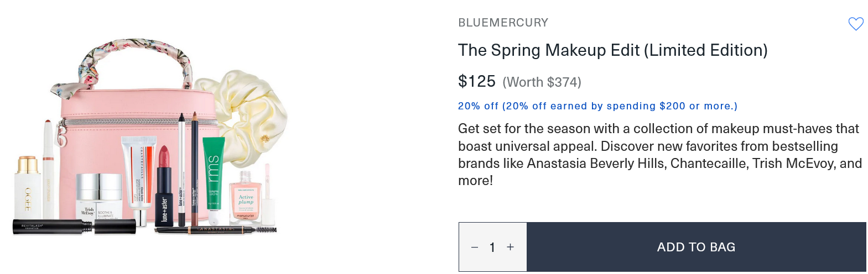
Task: Click the $125 price text
Action: tap(476, 81)
